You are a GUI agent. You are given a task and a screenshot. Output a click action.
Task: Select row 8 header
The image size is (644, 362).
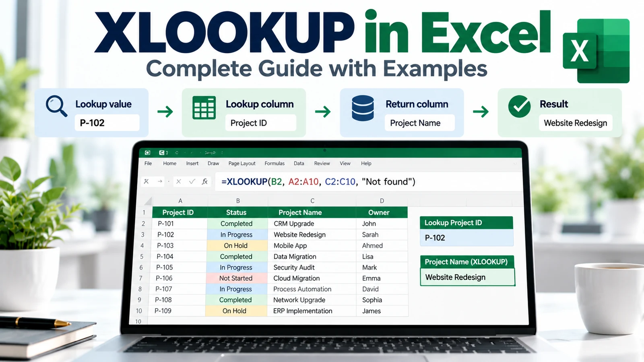pos(140,289)
